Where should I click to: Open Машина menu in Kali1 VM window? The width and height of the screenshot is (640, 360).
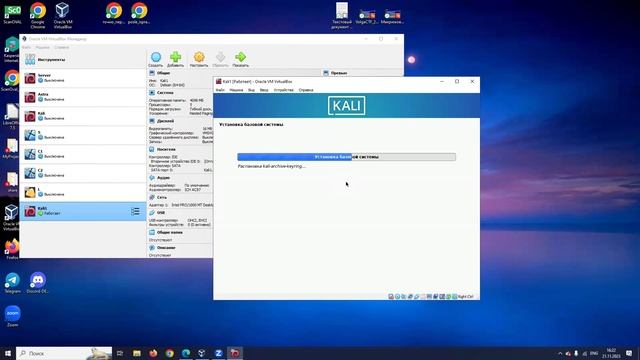(x=236, y=90)
